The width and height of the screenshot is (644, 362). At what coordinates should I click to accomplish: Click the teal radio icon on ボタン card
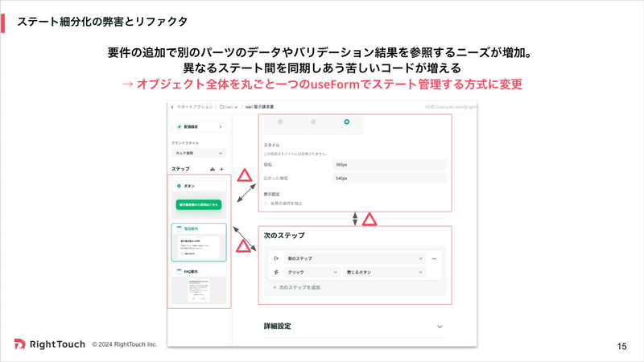click(179, 186)
